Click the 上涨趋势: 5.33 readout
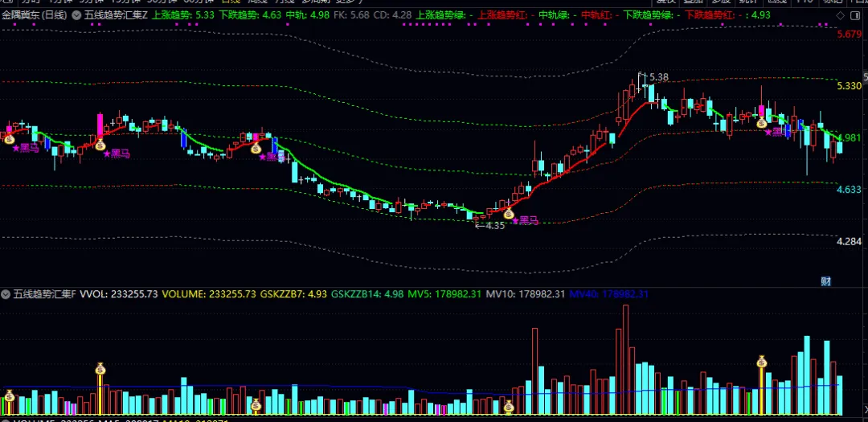 pyautogui.click(x=182, y=15)
